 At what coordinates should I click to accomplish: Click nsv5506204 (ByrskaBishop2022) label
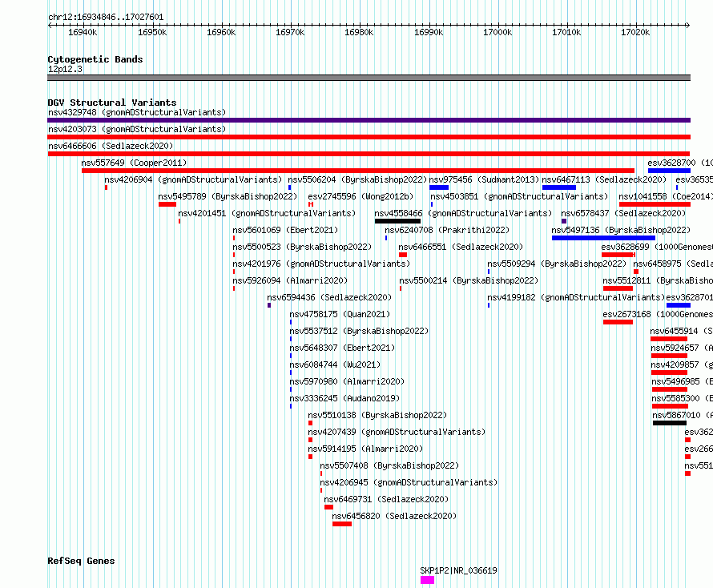pyautogui.click(x=357, y=179)
